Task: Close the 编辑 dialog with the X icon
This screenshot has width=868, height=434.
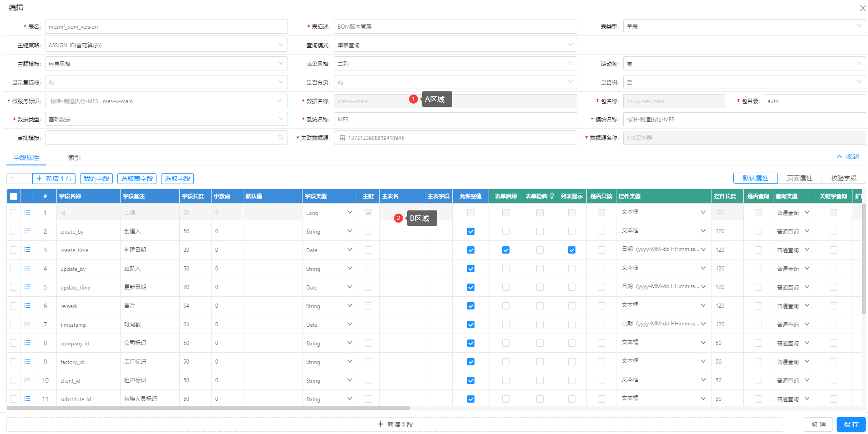Action: coord(863,8)
